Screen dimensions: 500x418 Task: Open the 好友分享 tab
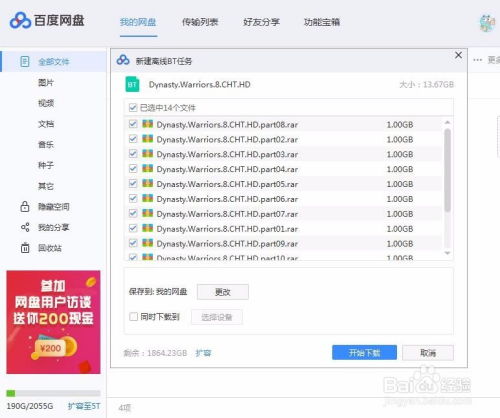(x=261, y=22)
